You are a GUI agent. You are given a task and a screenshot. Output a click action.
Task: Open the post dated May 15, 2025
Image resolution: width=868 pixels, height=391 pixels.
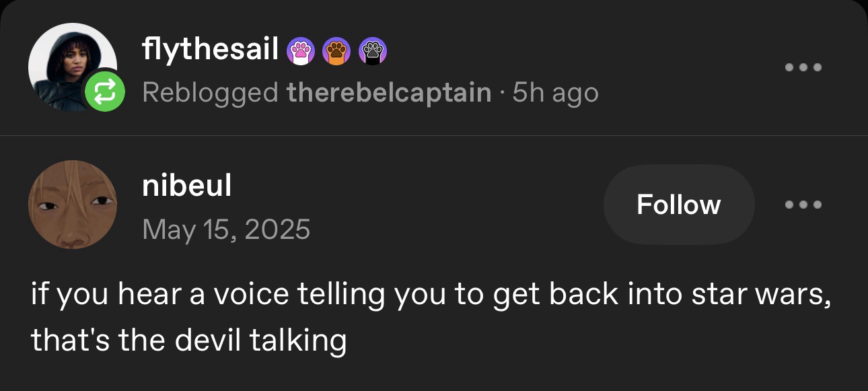point(226,229)
